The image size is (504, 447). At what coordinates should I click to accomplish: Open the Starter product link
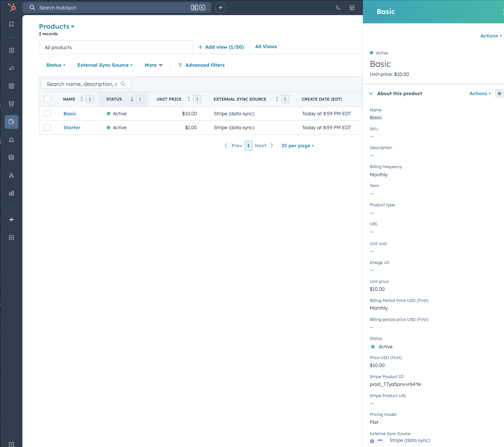(72, 128)
